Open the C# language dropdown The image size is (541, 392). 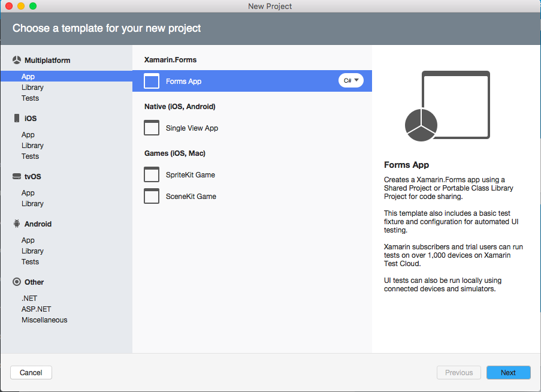351,80
